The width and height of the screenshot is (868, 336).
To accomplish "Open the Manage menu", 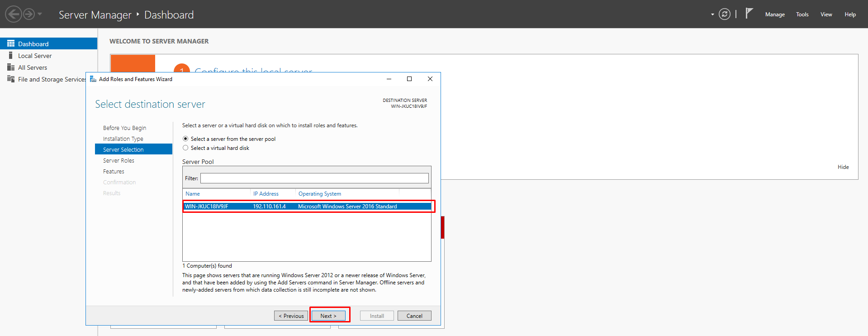I will click(775, 14).
